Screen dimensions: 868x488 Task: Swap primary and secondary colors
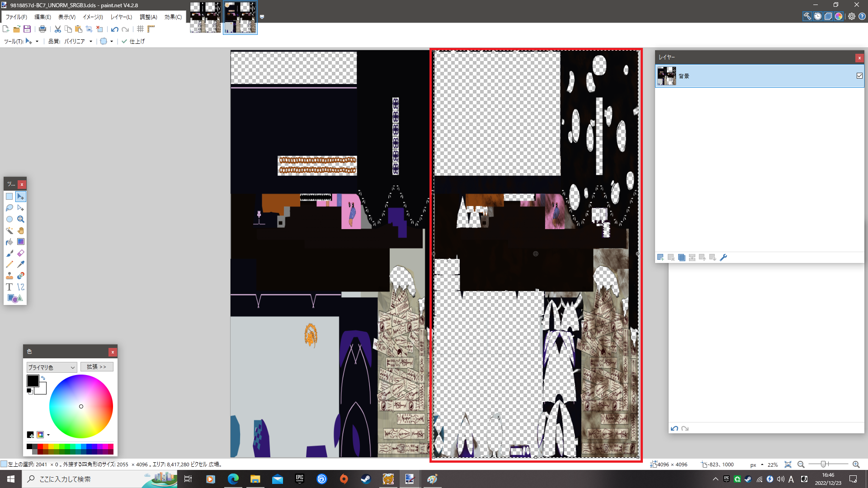pos(43,378)
